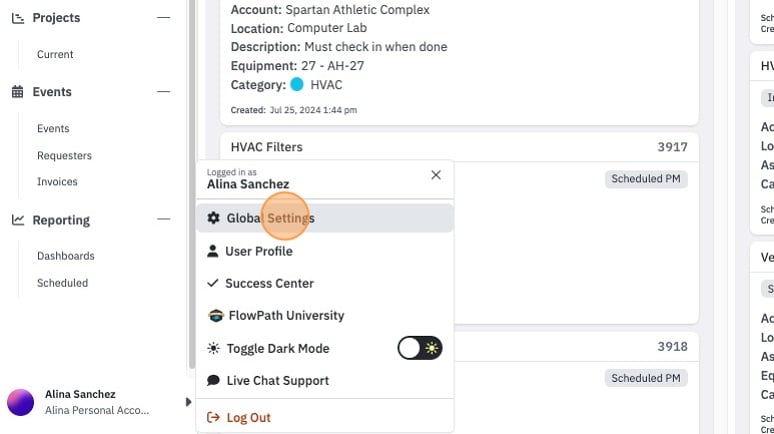Click the FlowPath University graduation cap icon
Viewport: 774px width, 434px height.
click(216, 316)
